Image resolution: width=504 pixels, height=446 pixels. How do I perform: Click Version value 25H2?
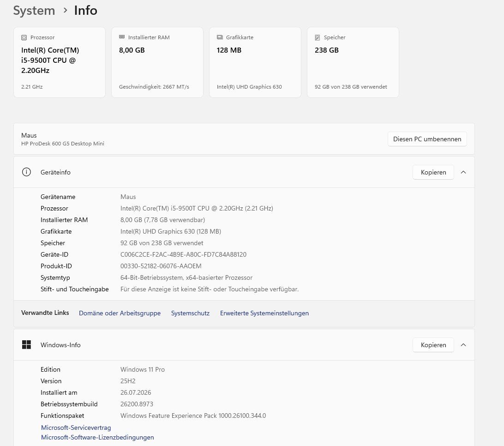click(128, 381)
